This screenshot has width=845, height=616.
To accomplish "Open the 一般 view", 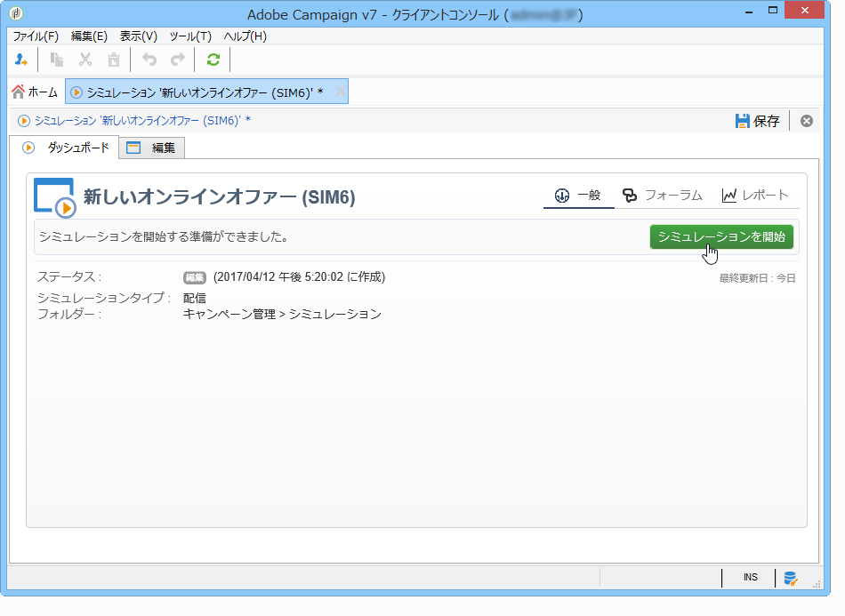I will point(578,195).
